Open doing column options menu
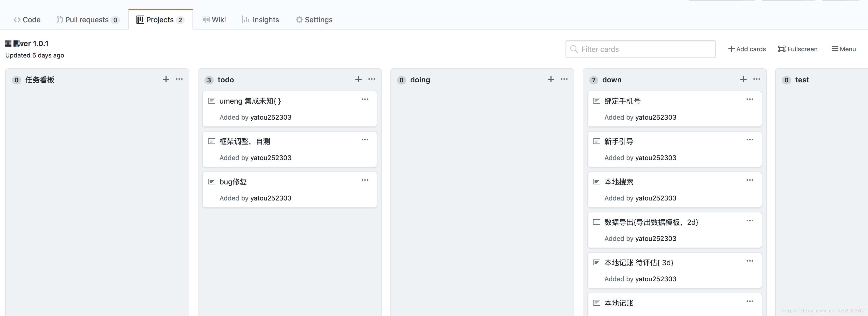Image resolution: width=868 pixels, height=316 pixels. pyautogui.click(x=564, y=80)
